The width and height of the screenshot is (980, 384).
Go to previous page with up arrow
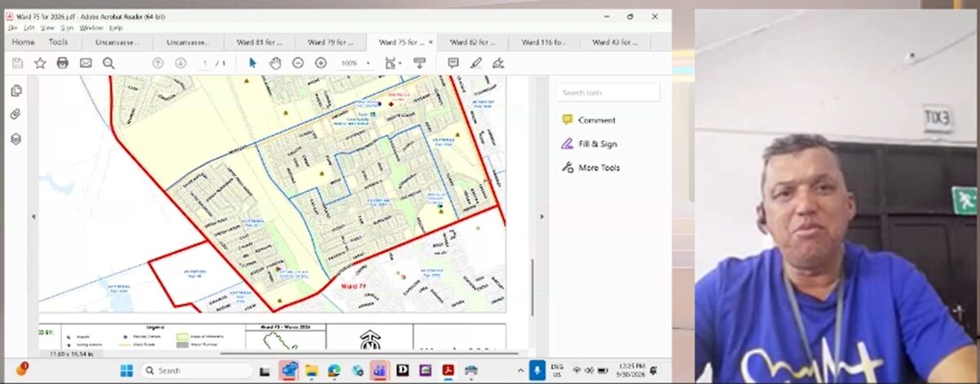pos(158,63)
